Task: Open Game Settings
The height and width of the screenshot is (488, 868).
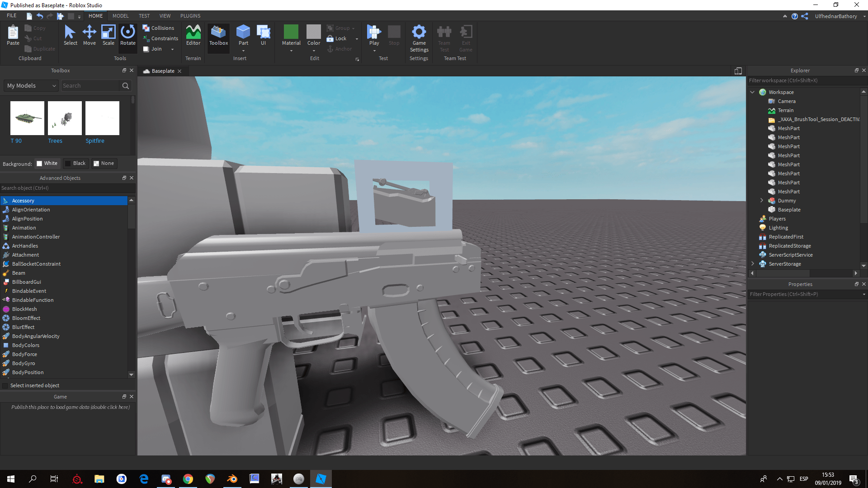Action: pyautogui.click(x=419, y=38)
